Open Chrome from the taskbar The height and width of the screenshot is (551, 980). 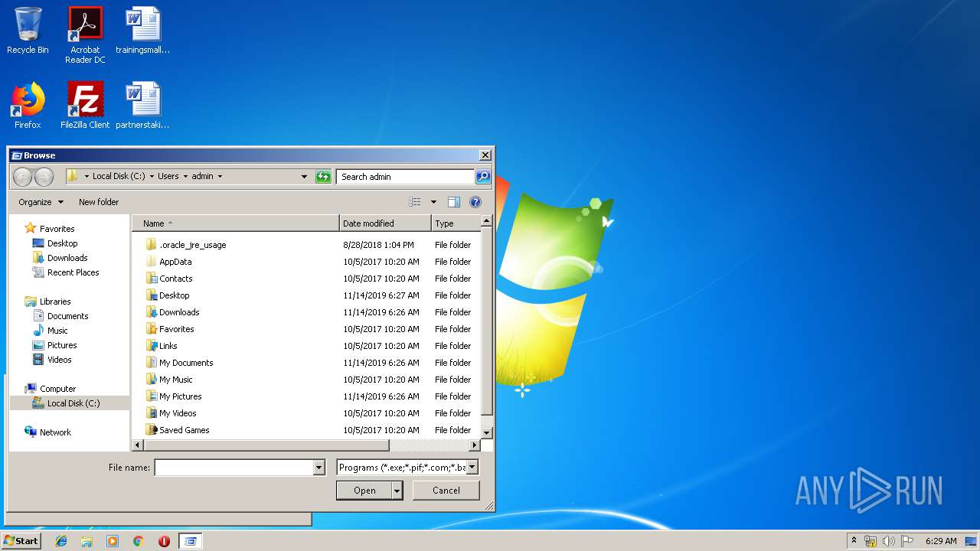138,541
